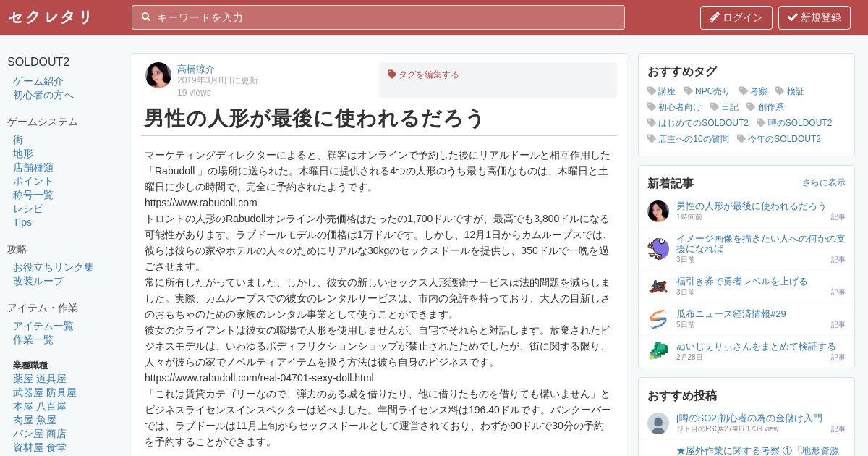Open post ★屋外作業に関する考察
Screen dimensions: 868x456
[757, 450]
